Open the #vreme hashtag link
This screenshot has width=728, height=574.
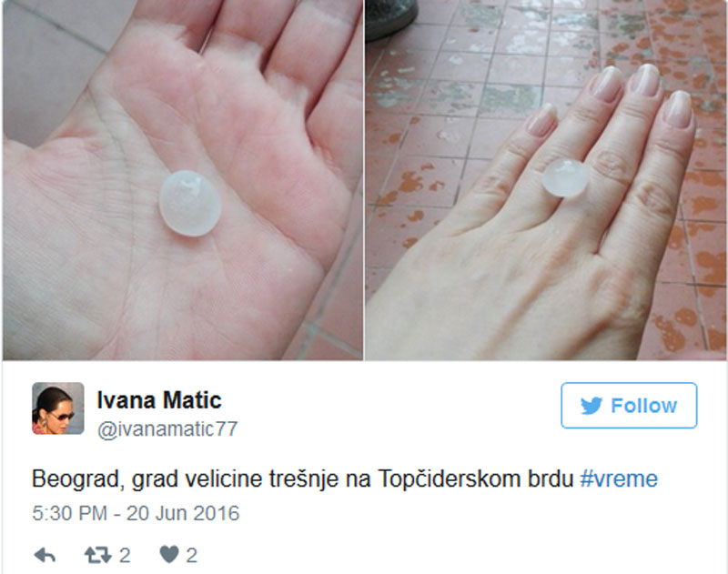(619, 478)
